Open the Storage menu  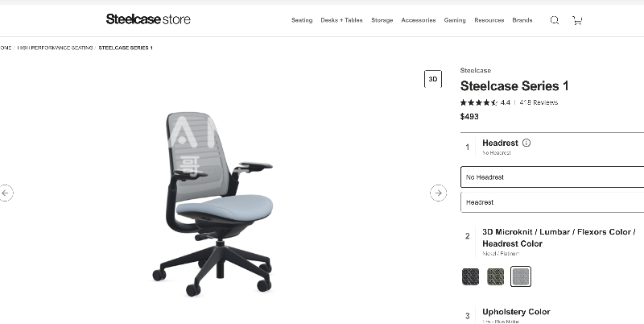[x=382, y=20]
